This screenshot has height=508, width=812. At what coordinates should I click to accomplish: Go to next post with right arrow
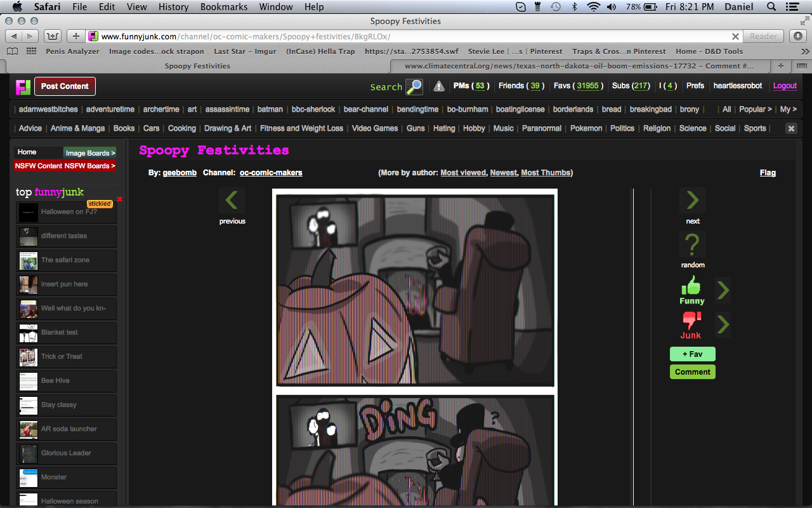(x=692, y=201)
